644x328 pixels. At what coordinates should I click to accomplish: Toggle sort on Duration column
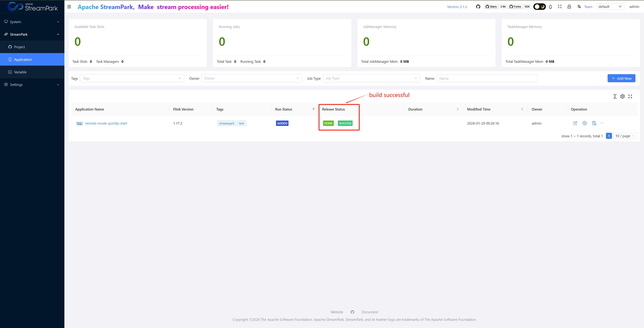tap(458, 109)
